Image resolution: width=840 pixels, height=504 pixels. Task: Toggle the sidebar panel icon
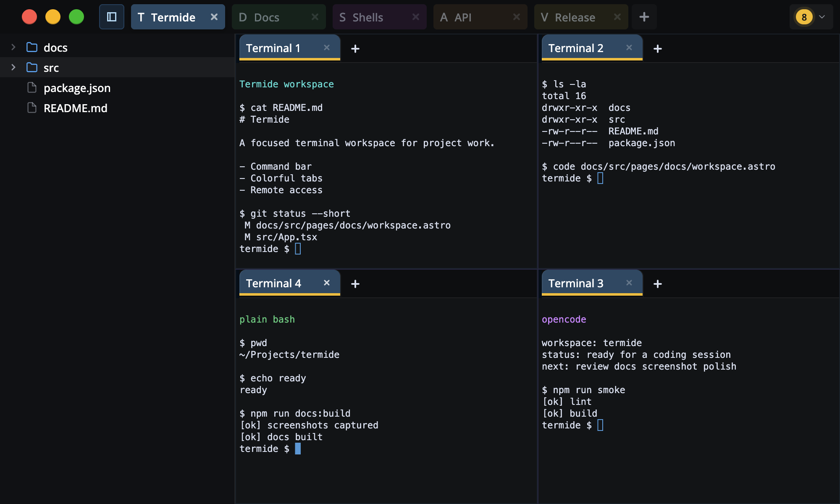tap(112, 17)
